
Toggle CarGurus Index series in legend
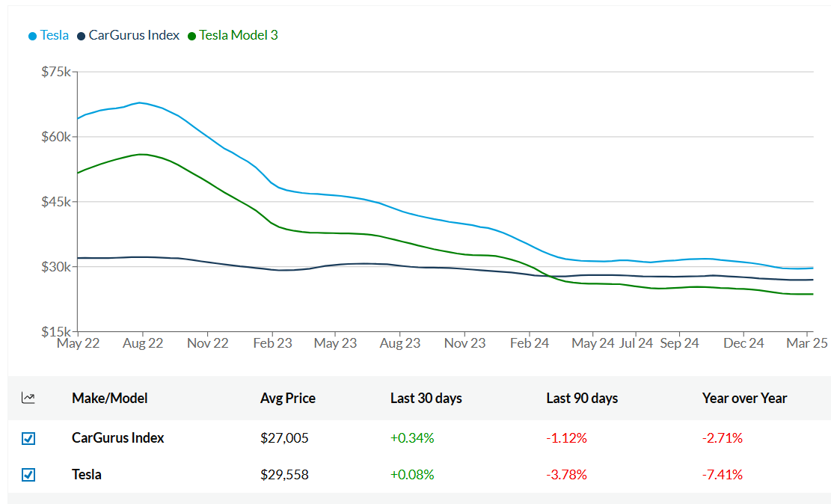point(134,35)
